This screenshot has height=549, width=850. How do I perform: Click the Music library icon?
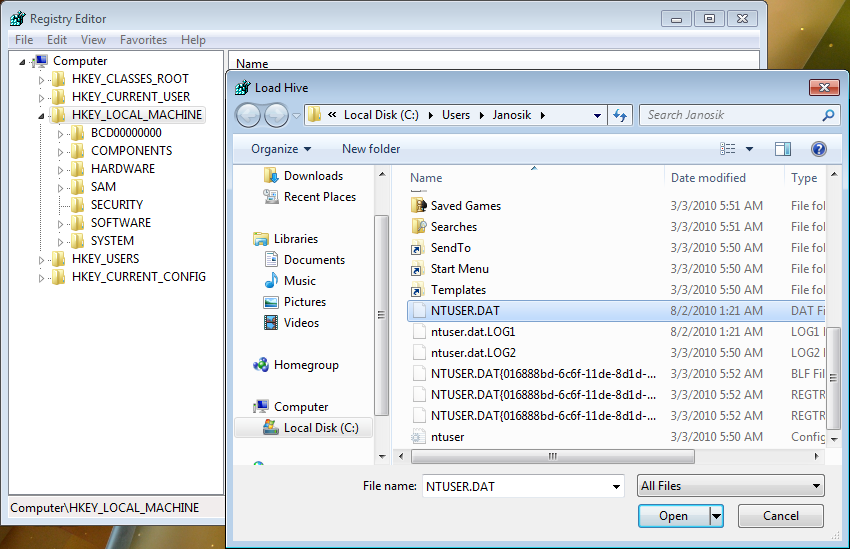pos(271,281)
